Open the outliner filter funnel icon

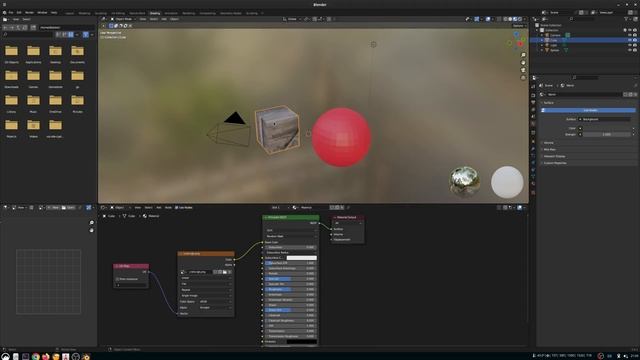pos(627,19)
